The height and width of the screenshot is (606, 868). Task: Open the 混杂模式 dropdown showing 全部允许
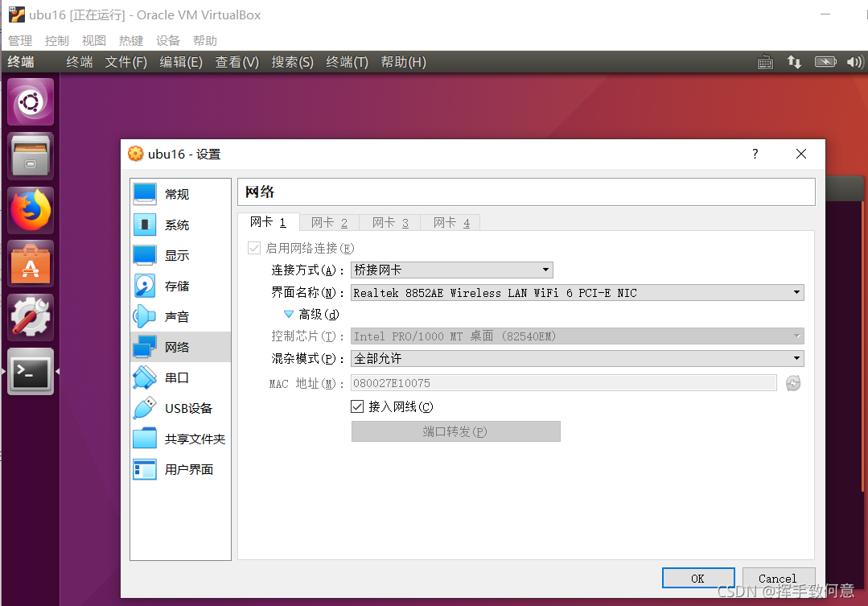(x=578, y=358)
